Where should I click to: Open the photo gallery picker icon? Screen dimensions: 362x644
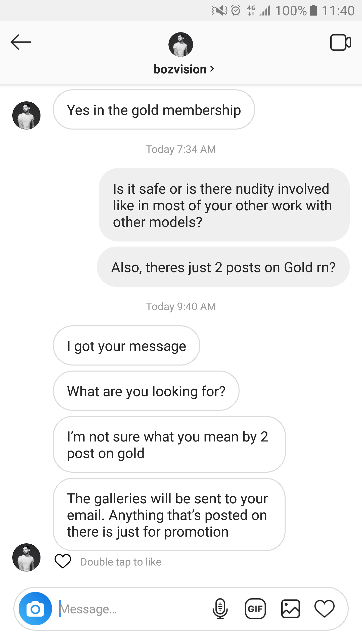(x=290, y=609)
